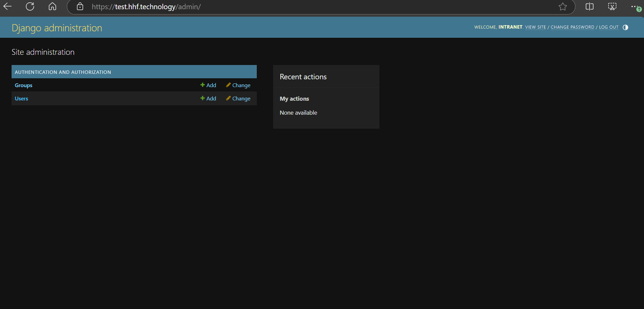
Task: Select the Site administration heading
Action: tap(43, 52)
